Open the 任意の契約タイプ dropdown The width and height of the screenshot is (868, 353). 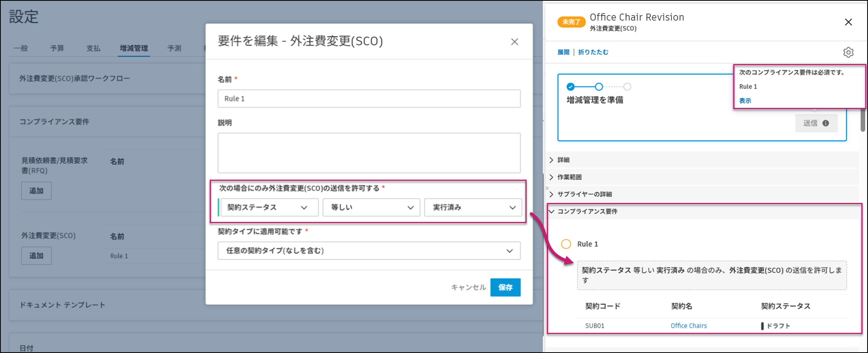click(368, 251)
